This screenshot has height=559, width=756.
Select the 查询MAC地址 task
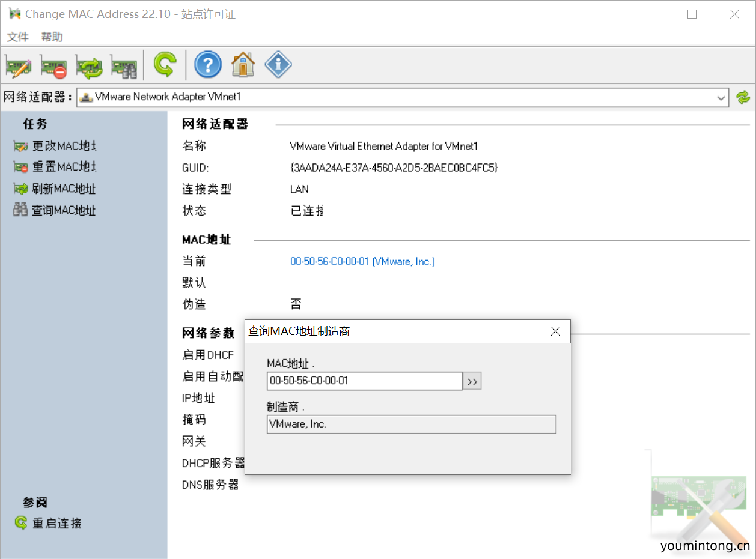(55, 210)
